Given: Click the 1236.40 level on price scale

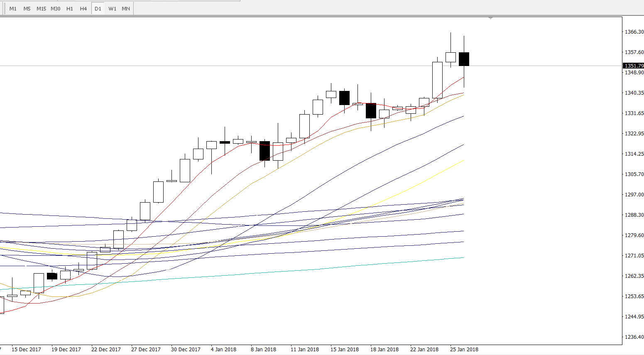Looking at the screenshot, I should 634,337.
